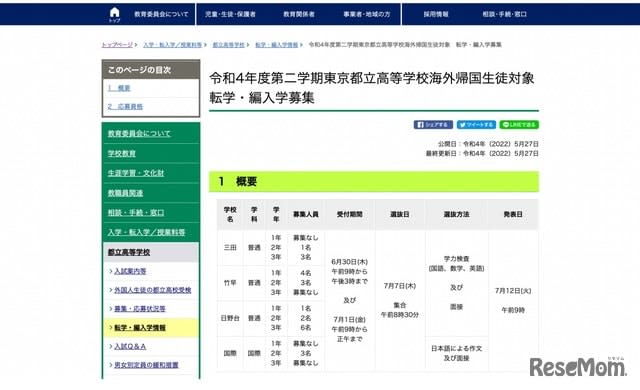Select the 選抜日 column header

coord(400,215)
